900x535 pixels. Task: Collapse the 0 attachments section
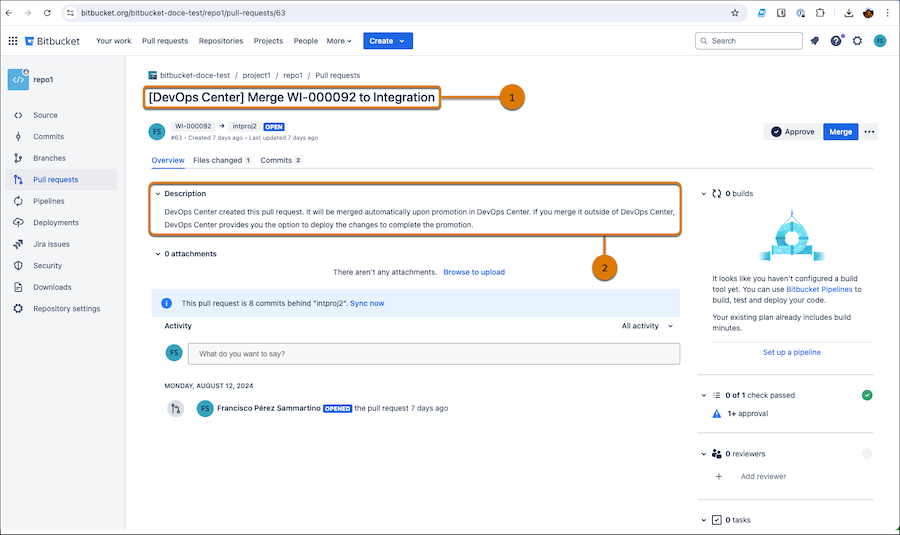pyautogui.click(x=158, y=254)
